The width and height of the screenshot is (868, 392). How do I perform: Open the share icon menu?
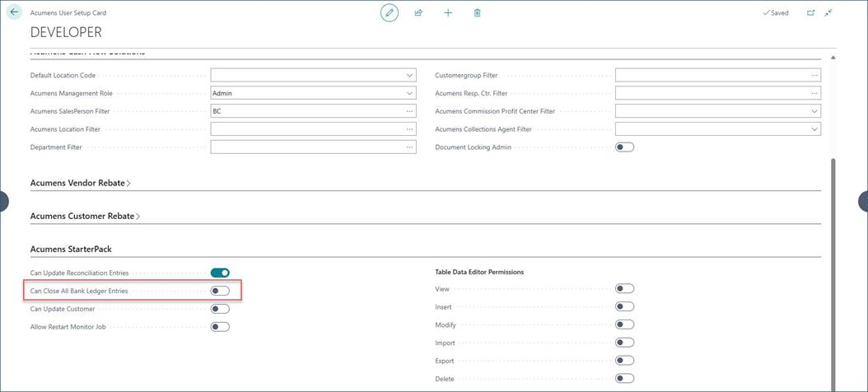pyautogui.click(x=418, y=12)
